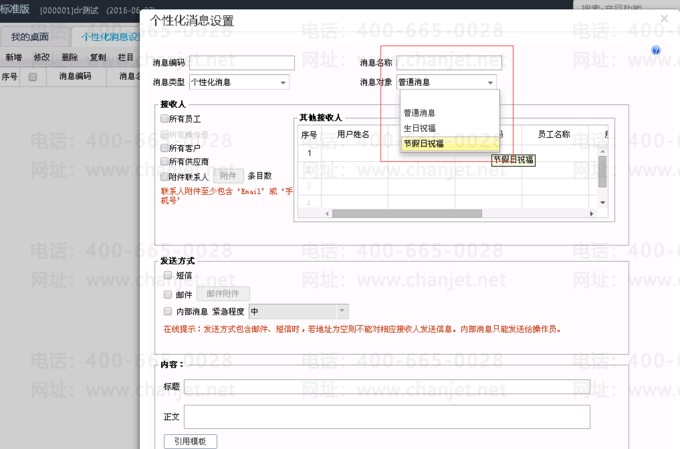Image resolution: width=680 pixels, height=449 pixels.
Task: Focus the 消息编码 input field
Action: [x=242, y=62]
